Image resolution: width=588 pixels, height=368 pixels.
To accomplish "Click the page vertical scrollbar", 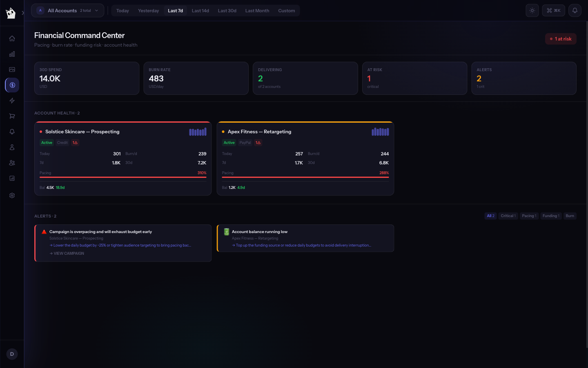I will pyautogui.click(x=587, y=184).
